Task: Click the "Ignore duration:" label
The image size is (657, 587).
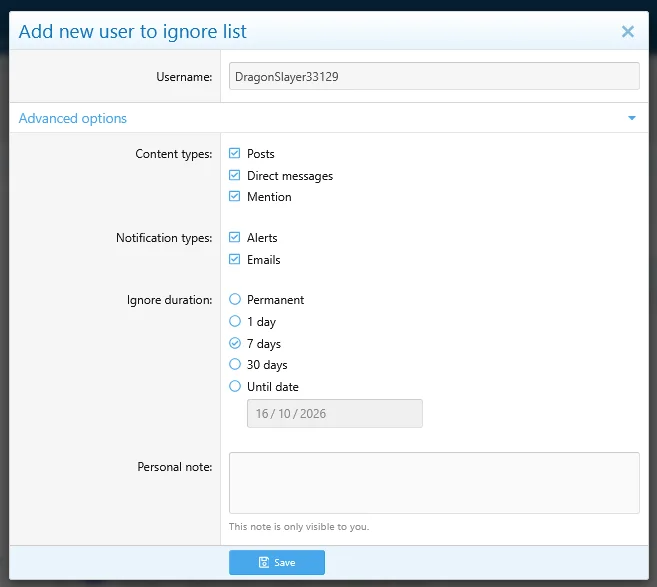Action: coord(170,300)
